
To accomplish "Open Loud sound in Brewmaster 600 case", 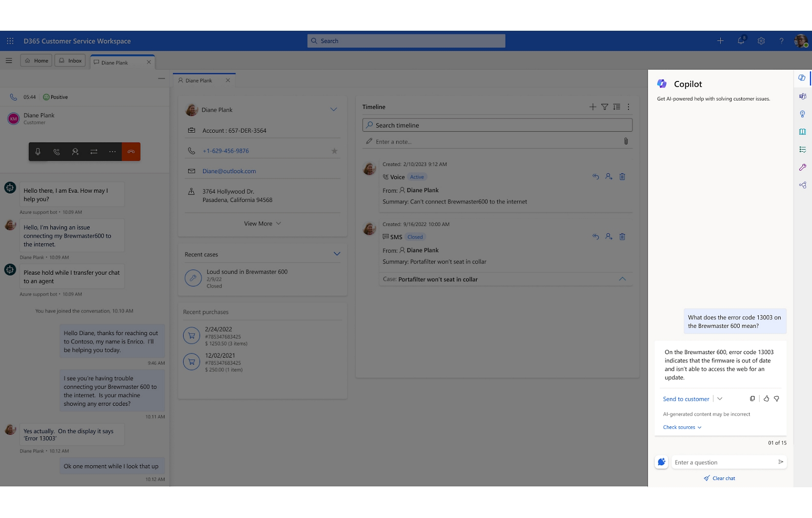I will point(247,272).
